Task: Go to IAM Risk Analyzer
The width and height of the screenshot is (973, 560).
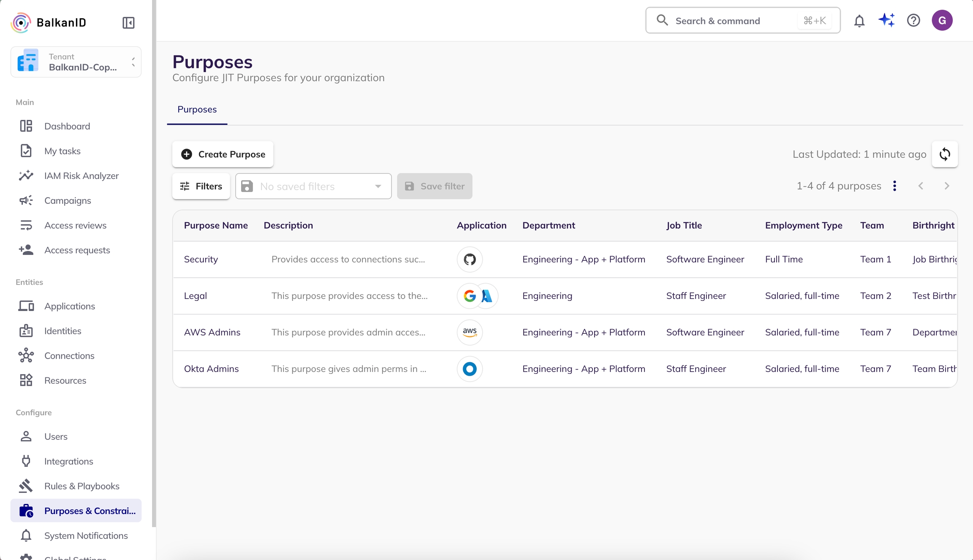Action: 81,176
